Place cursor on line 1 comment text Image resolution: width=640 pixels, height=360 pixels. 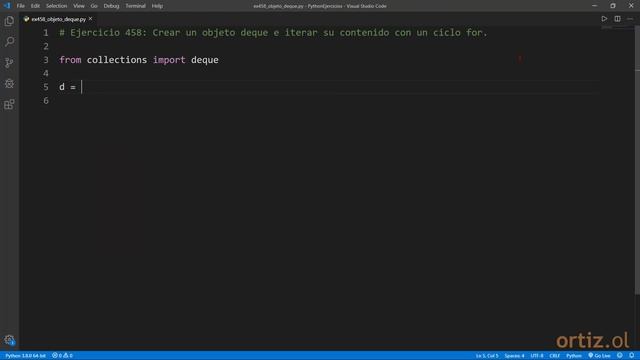[x=273, y=33]
